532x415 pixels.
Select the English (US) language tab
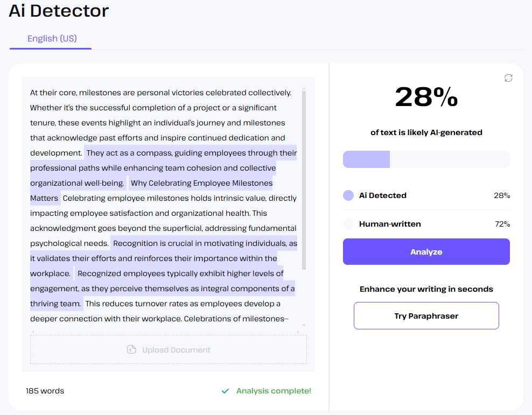pyautogui.click(x=52, y=39)
